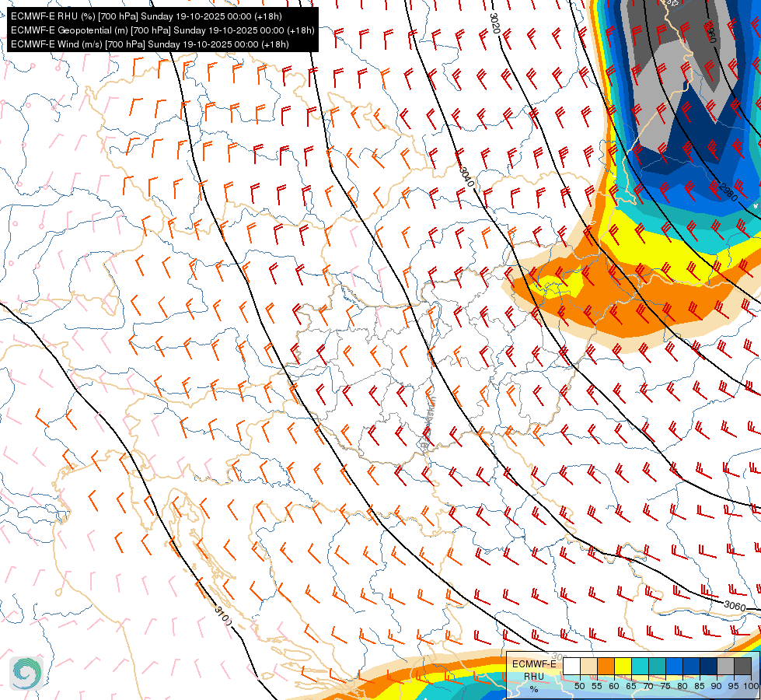This screenshot has width=761, height=700.
Task: Pick the light gray 90-95 legend swatch
Action: click(x=725, y=666)
